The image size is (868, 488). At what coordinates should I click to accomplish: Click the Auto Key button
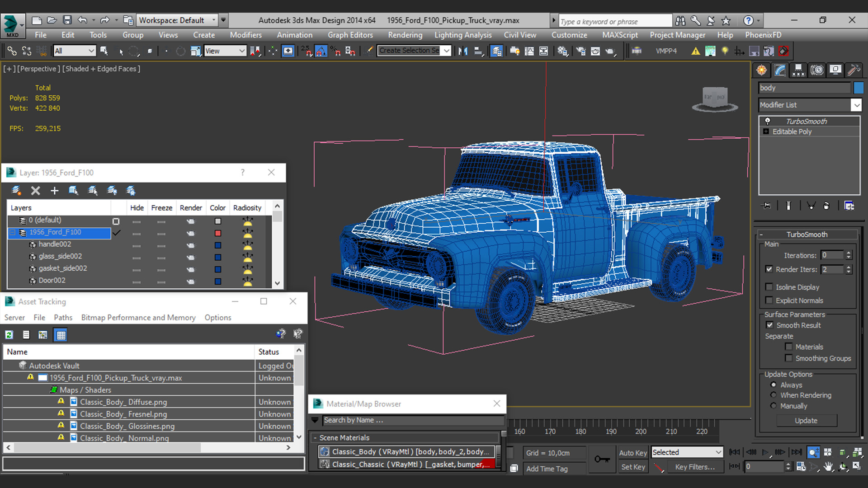[633, 452]
